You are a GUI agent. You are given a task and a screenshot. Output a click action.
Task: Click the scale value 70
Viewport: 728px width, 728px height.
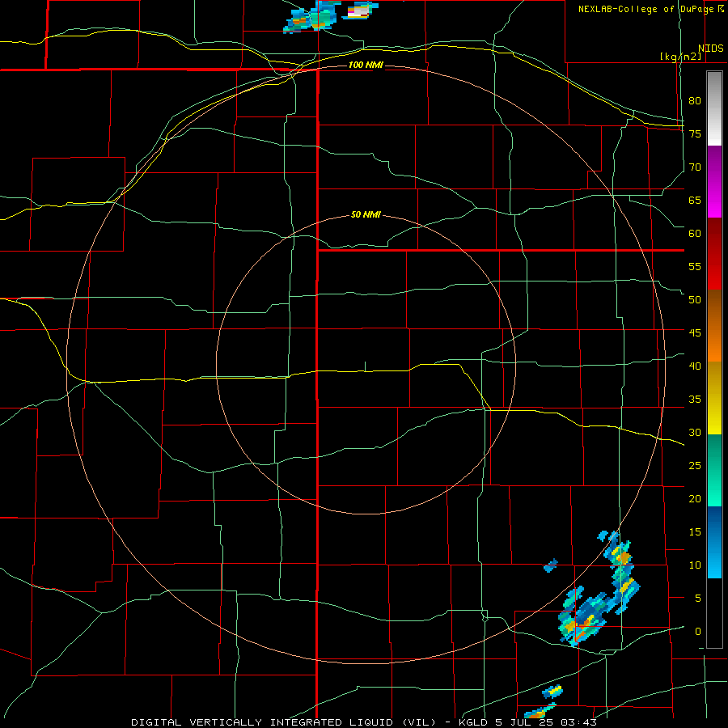coord(695,167)
